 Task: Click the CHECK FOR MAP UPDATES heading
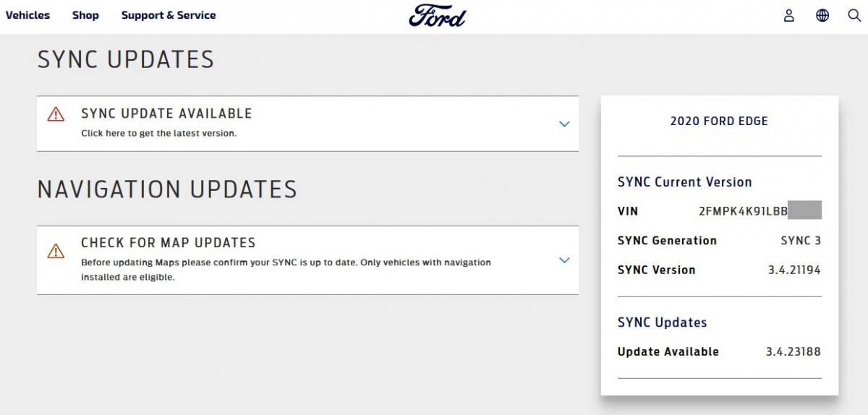168,243
